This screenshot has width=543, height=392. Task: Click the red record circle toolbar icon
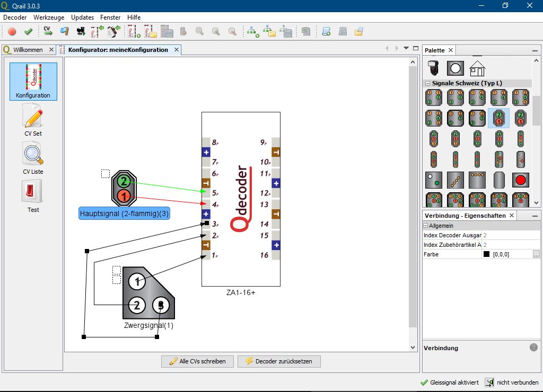12,31
